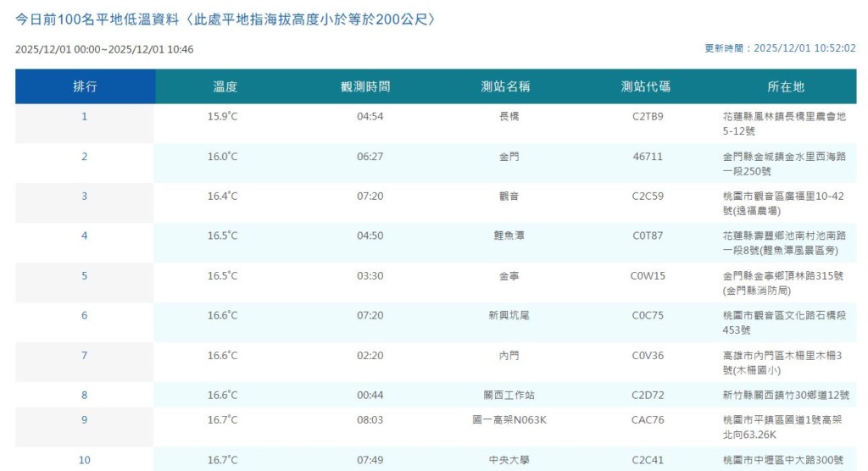Select the 長橋 station name

509,117
